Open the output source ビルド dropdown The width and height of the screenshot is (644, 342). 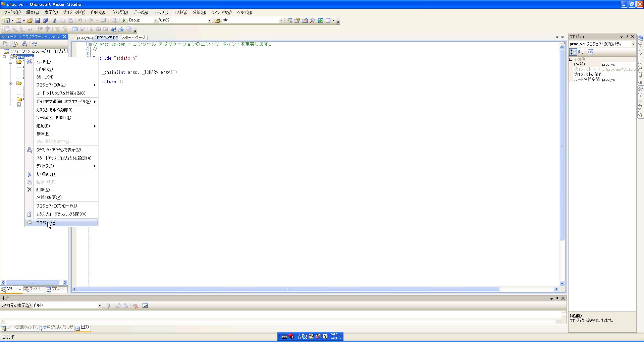(100, 306)
